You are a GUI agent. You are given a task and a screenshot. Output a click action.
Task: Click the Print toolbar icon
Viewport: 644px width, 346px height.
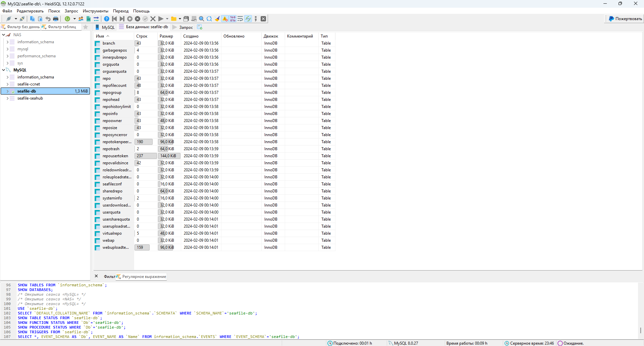(x=56, y=19)
